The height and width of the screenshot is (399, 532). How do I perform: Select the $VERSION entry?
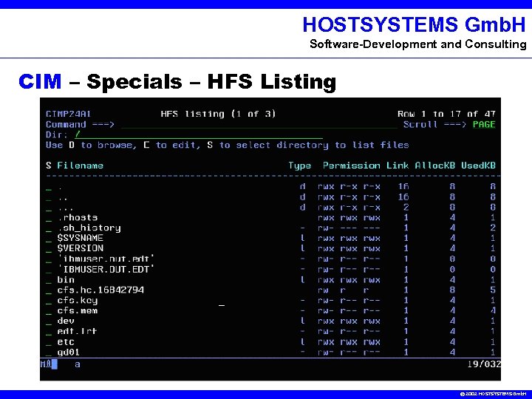pyautogui.click(x=80, y=248)
